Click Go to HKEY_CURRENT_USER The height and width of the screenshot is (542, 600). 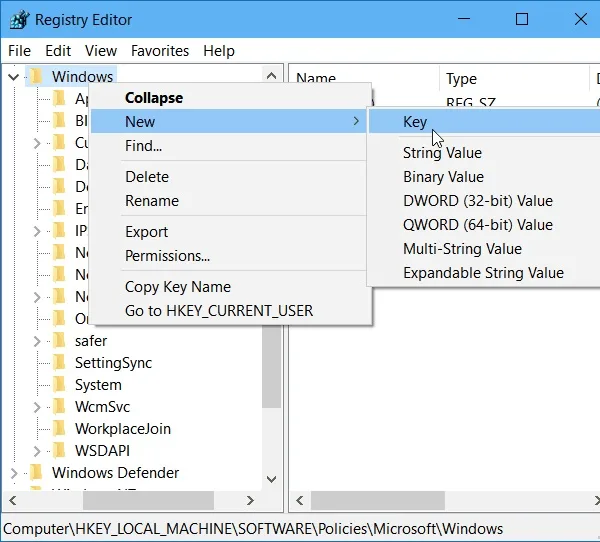tap(219, 311)
